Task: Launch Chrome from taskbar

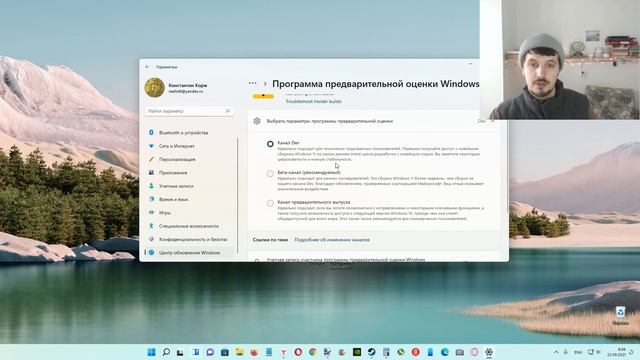Action: (313, 352)
